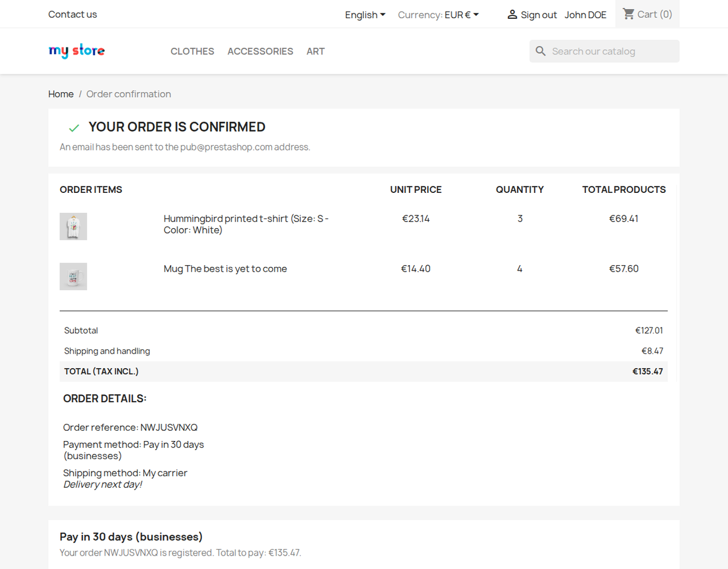Screen dimensions: 728x569
Task: Open John DOE account page
Action: point(585,15)
